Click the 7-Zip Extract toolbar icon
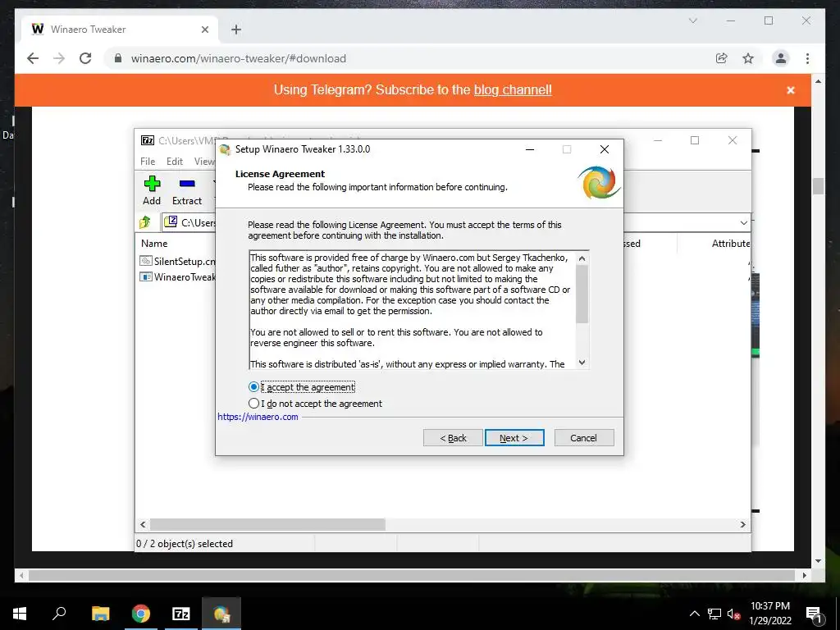The height and width of the screenshot is (630, 840). 187,190
